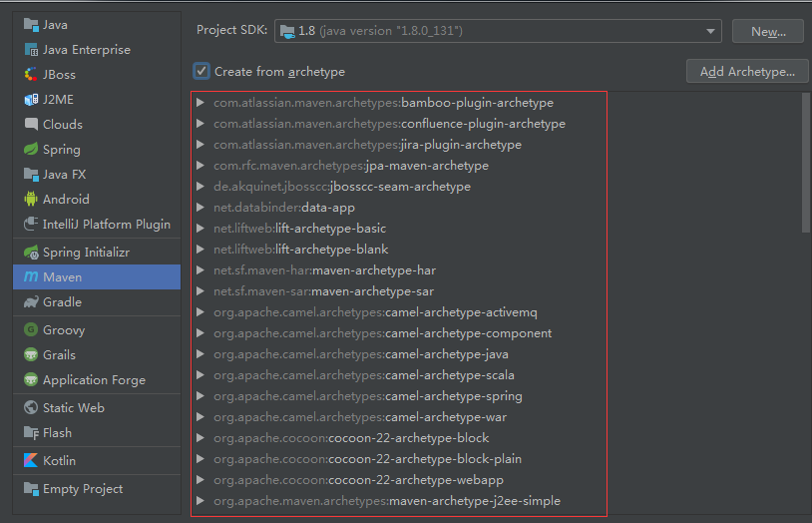
Task: Select camel-archetype-scala archetype row
Action: point(364,374)
